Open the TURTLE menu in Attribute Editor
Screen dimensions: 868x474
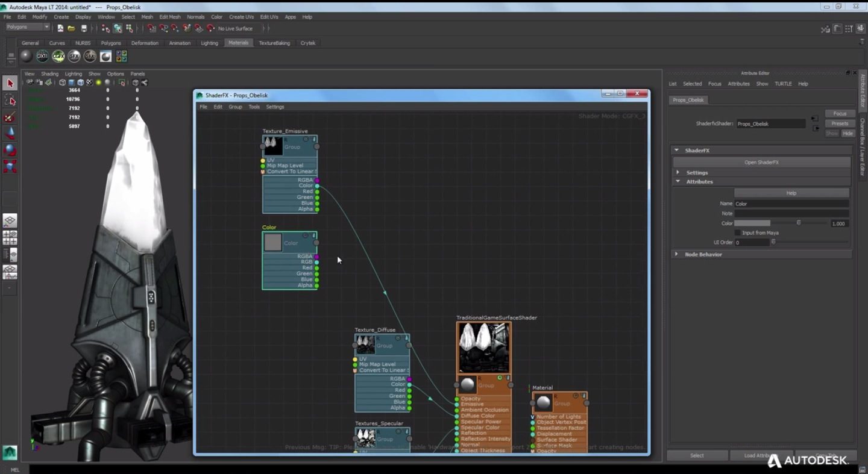pos(783,84)
